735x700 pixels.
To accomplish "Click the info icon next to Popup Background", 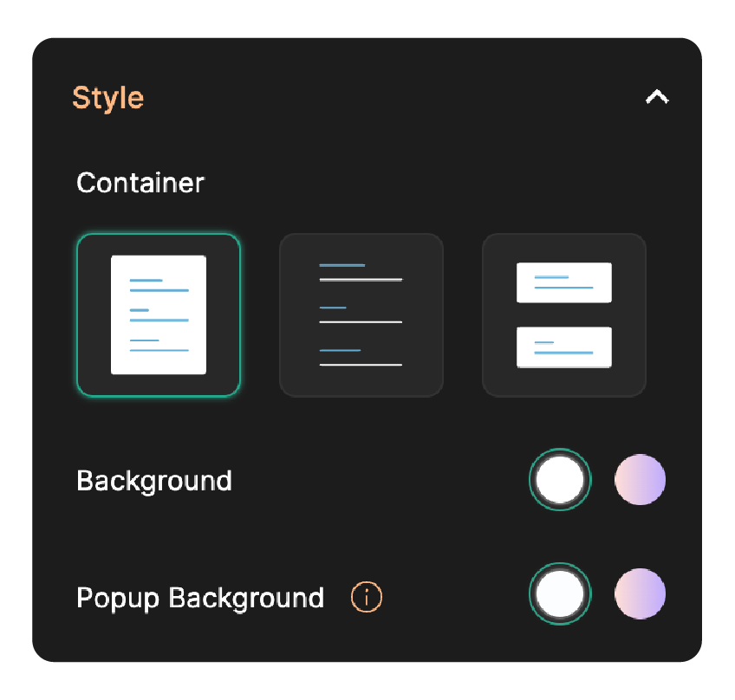I will tap(366, 597).
